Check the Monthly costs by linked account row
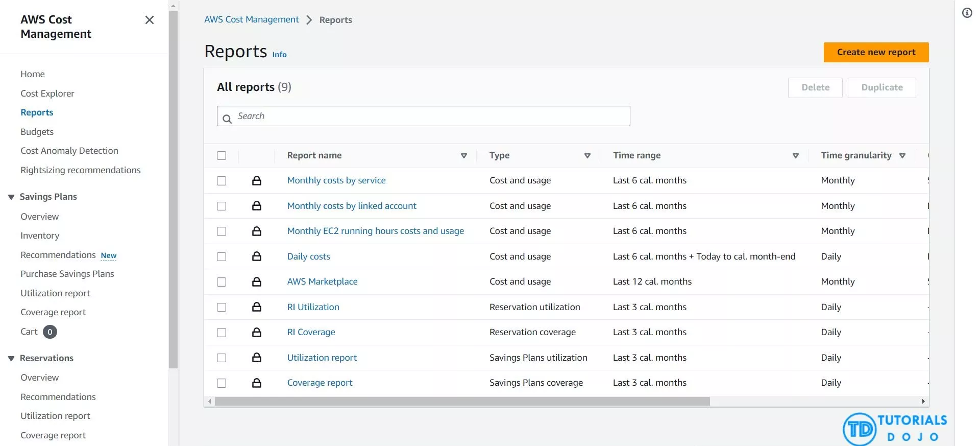The height and width of the screenshot is (446, 980). coord(222,206)
